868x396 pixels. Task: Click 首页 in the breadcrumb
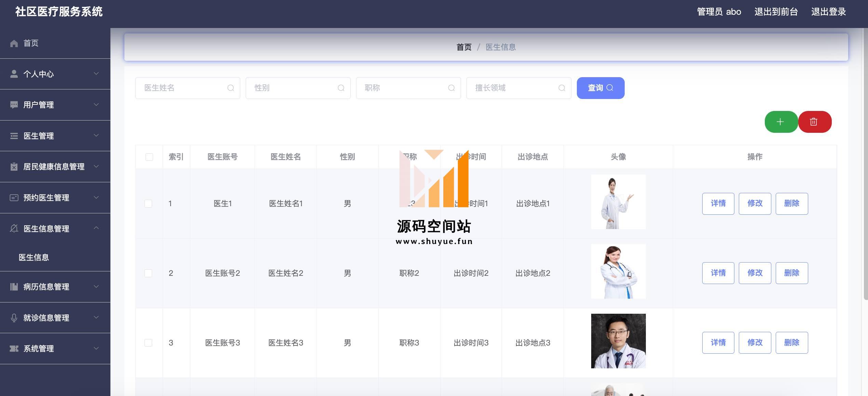click(464, 47)
